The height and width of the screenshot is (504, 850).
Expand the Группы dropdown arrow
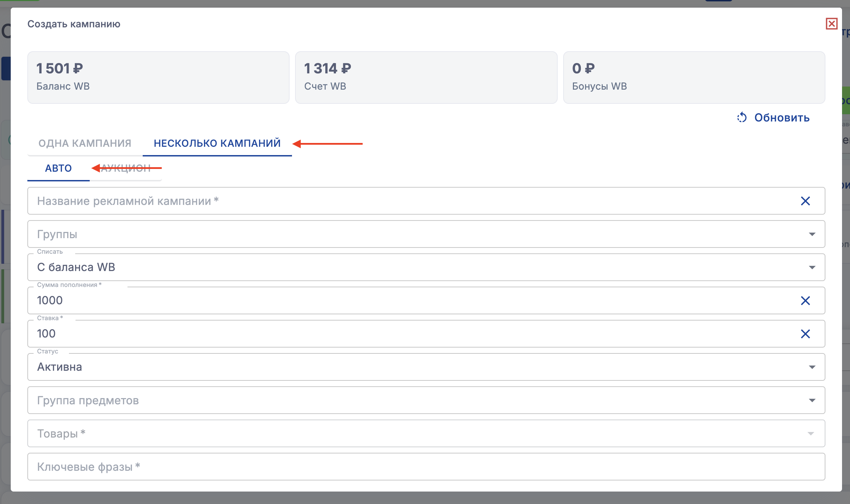[x=812, y=234]
